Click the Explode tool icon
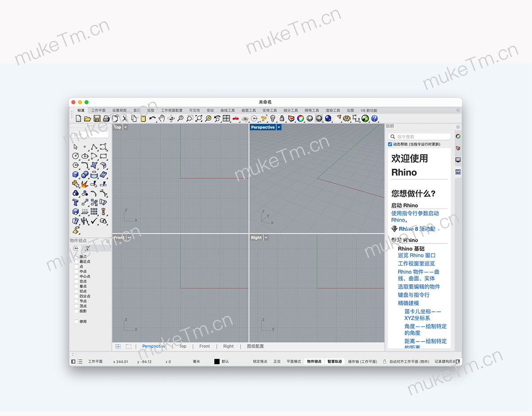532x416 pixels. tap(84, 184)
